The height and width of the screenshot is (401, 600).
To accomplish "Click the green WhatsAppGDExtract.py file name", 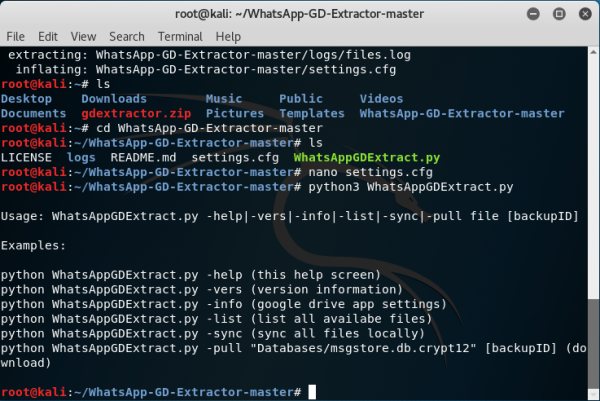I will coord(367,157).
